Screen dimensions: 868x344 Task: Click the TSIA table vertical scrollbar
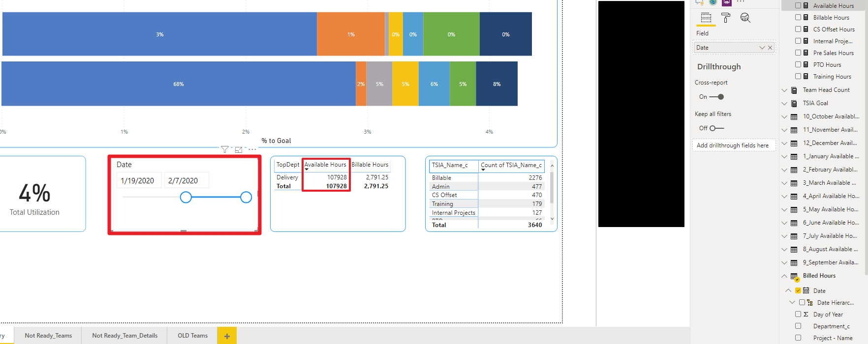pos(552,187)
